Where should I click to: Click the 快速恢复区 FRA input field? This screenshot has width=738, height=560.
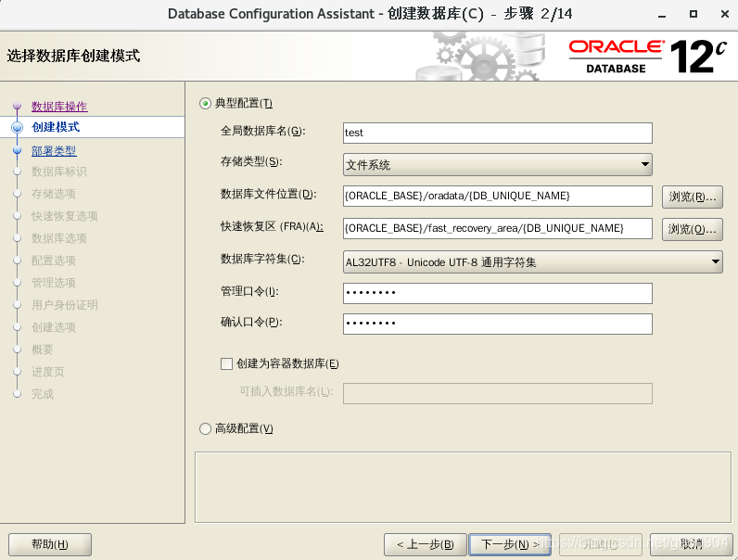coord(498,228)
